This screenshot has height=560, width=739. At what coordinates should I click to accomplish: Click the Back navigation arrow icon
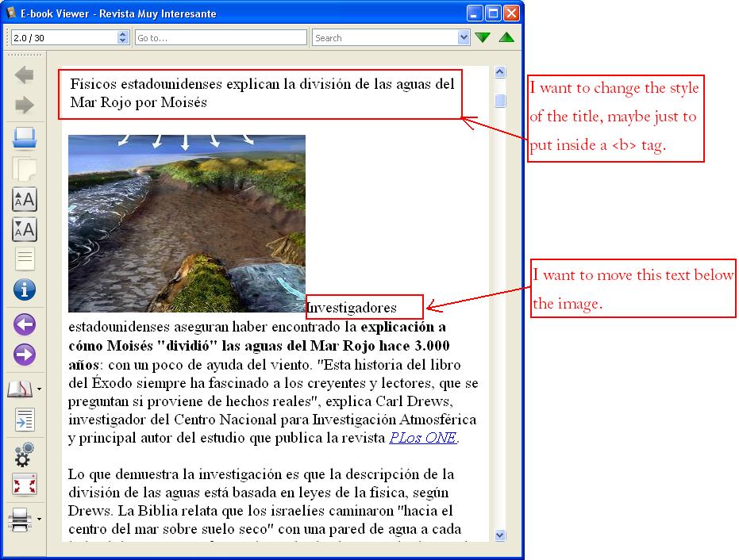tap(24, 75)
